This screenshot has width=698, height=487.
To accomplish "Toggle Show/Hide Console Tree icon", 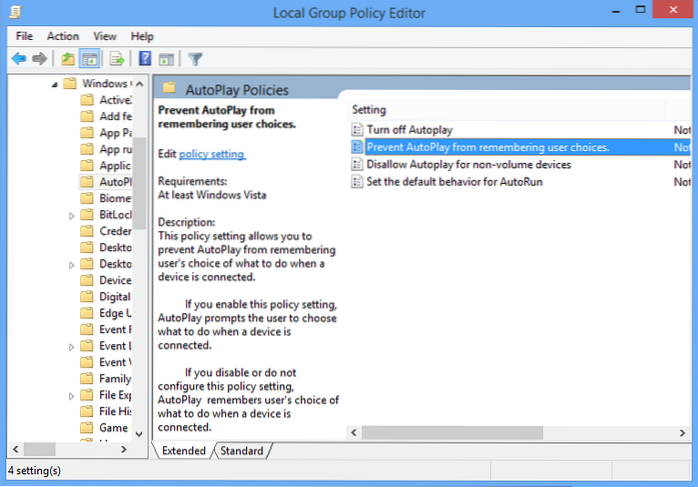I will [x=89, y=58].
